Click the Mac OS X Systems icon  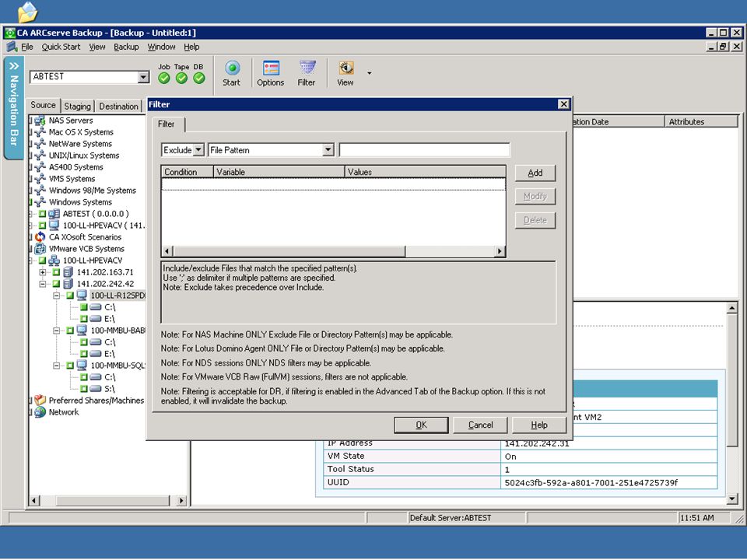pyautogui.click(x=40, y=132)
